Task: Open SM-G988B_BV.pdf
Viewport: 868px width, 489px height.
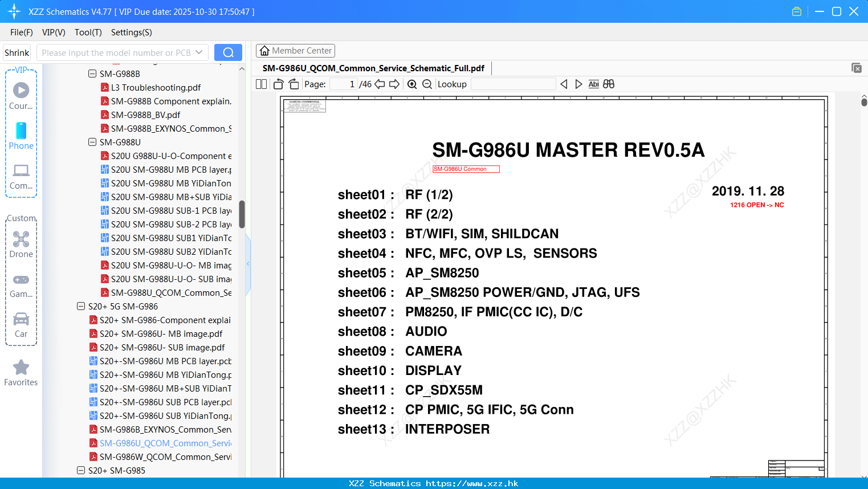Action: [x=140, y=115]
